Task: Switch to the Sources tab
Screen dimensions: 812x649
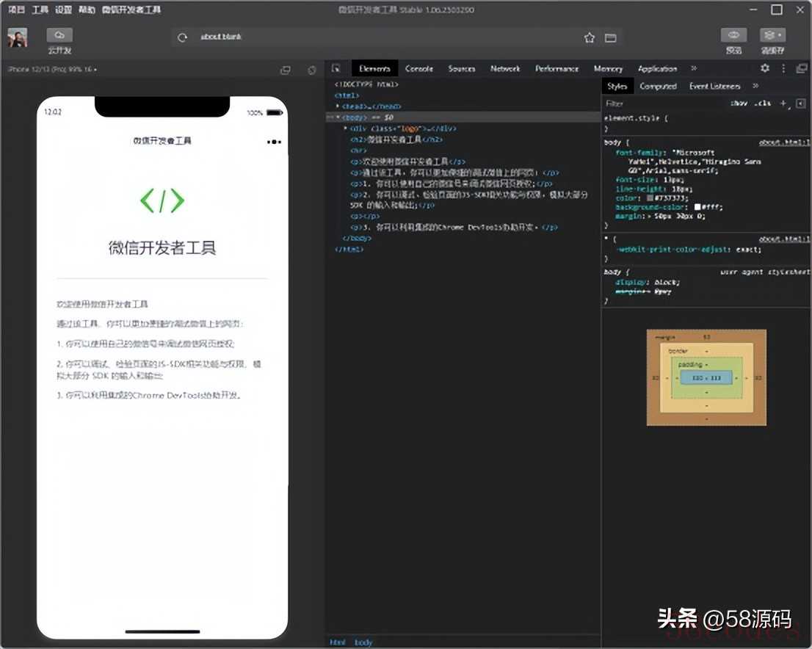Action: [461, 68]
